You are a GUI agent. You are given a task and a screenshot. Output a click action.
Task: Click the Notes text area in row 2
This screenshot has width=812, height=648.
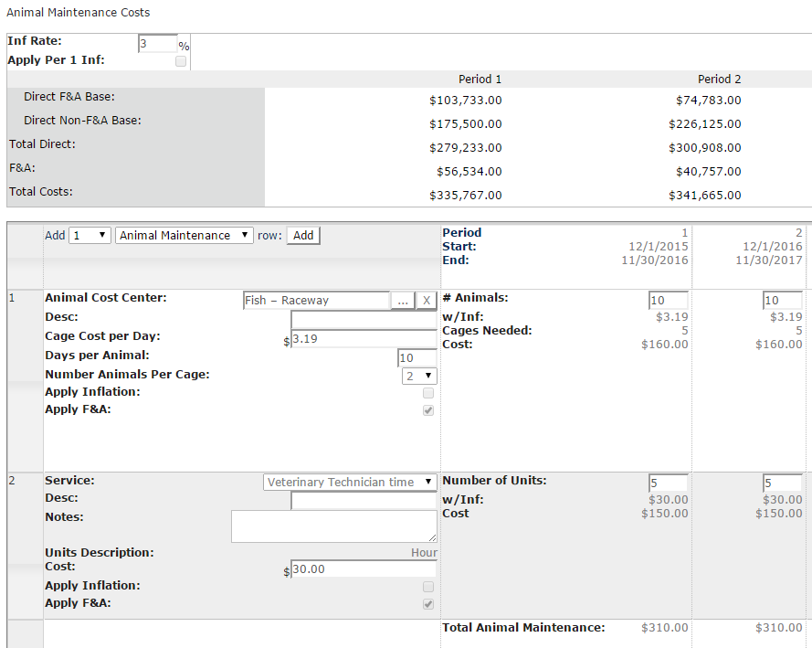[333, 526]
